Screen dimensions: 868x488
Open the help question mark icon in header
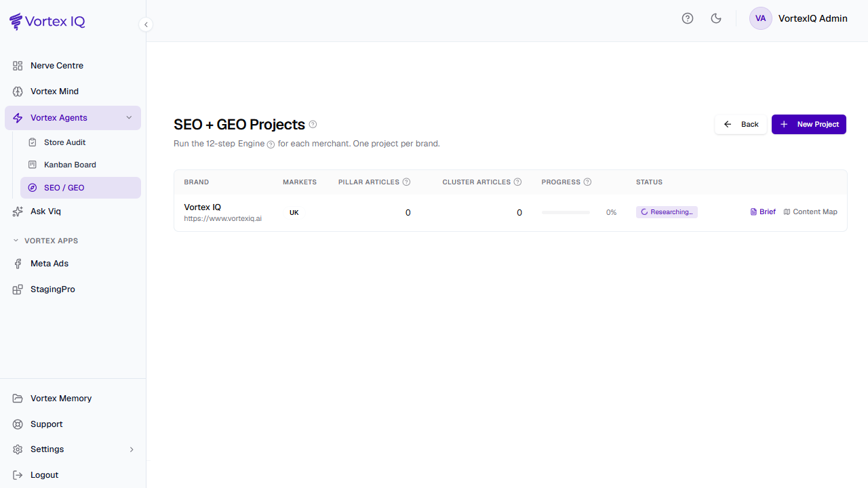point(688,18)
